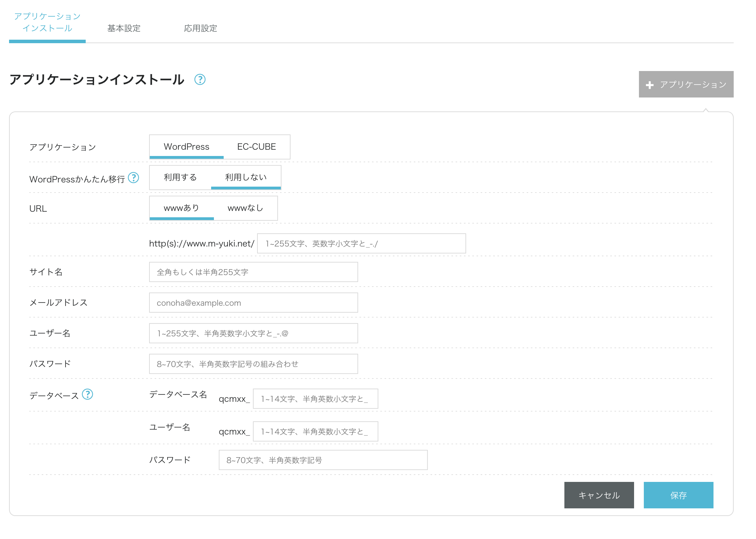Select WordPress as the application
Screen dimensions: 756x539
click(x=187, y=147)
